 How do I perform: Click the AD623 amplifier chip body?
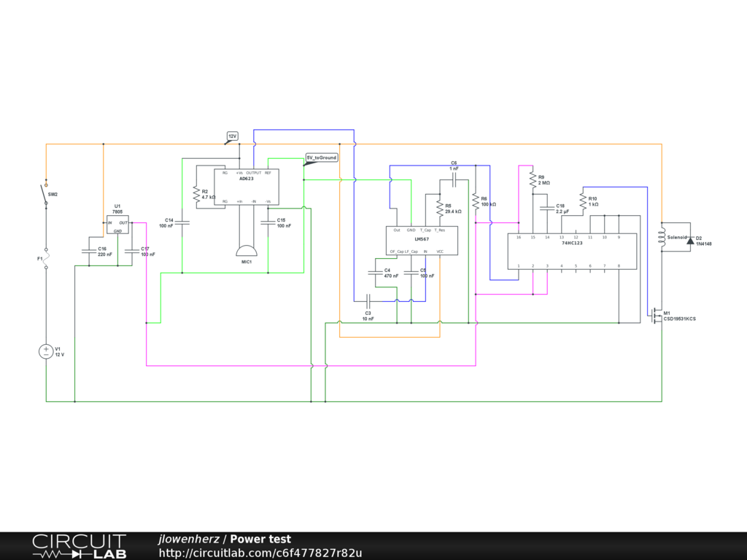pos(247,187)
